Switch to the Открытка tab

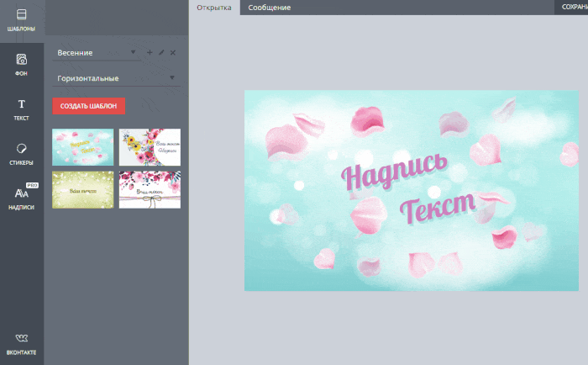tap(214, 8)
